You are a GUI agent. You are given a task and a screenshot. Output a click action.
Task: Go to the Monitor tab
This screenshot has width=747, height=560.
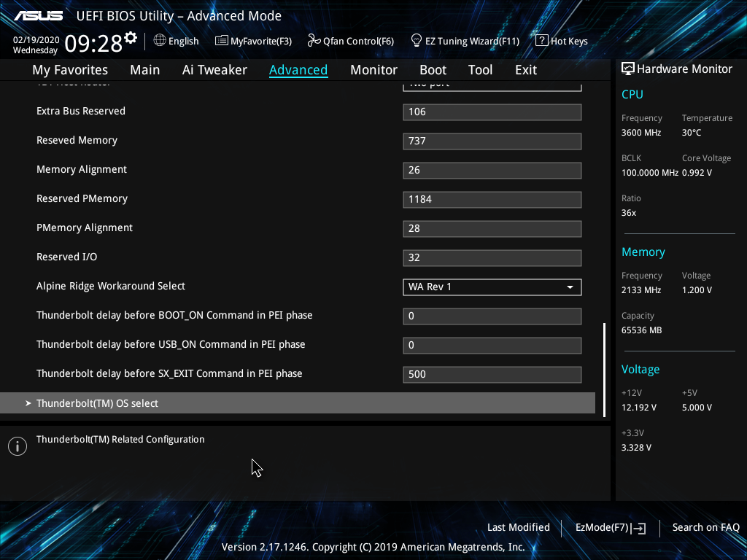pos(373,70)
